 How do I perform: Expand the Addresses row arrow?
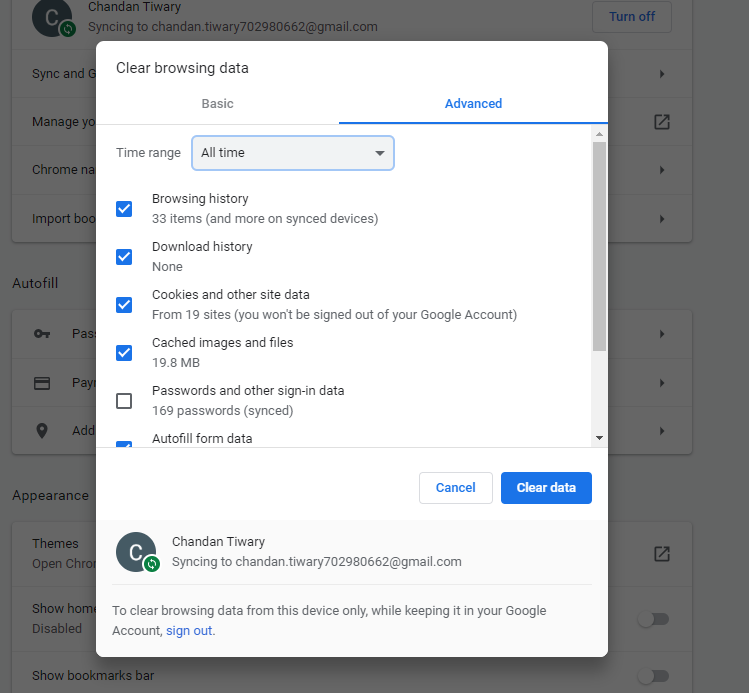[662, 431]
